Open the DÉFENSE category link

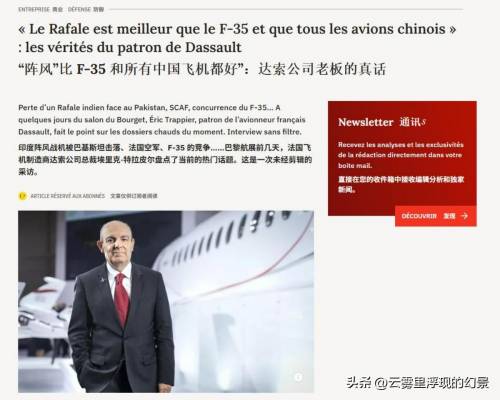80,9
